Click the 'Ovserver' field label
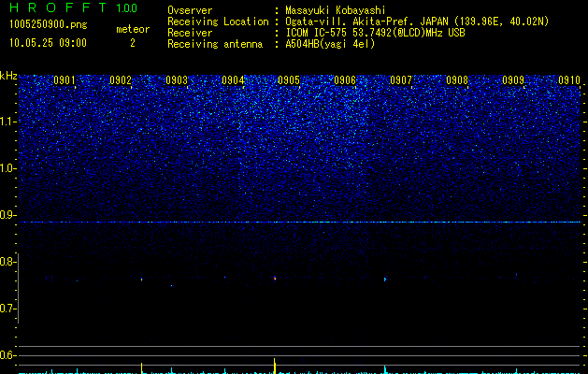The height and width of the screenshot is (374, 588). [x=190, y=10]
